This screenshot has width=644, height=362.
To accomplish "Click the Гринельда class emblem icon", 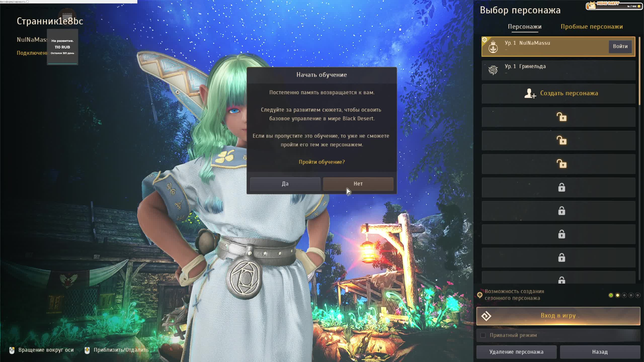I will 493,70.
